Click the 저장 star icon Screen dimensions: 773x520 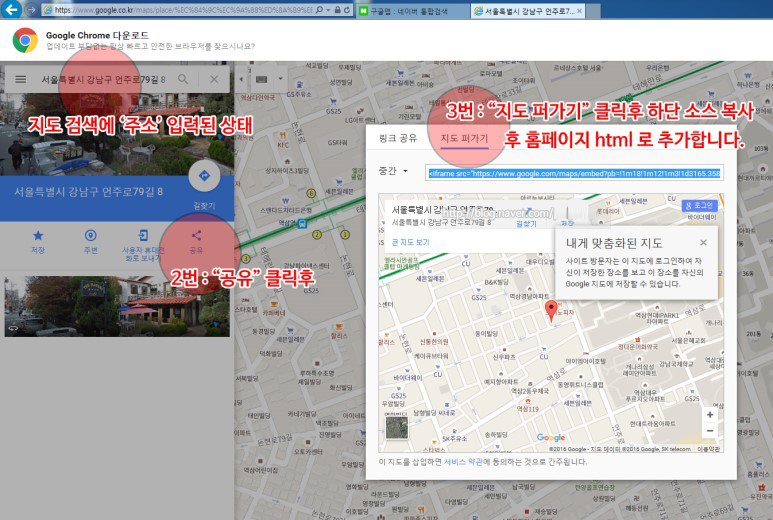pyautogui.click(x=38, y=236)
